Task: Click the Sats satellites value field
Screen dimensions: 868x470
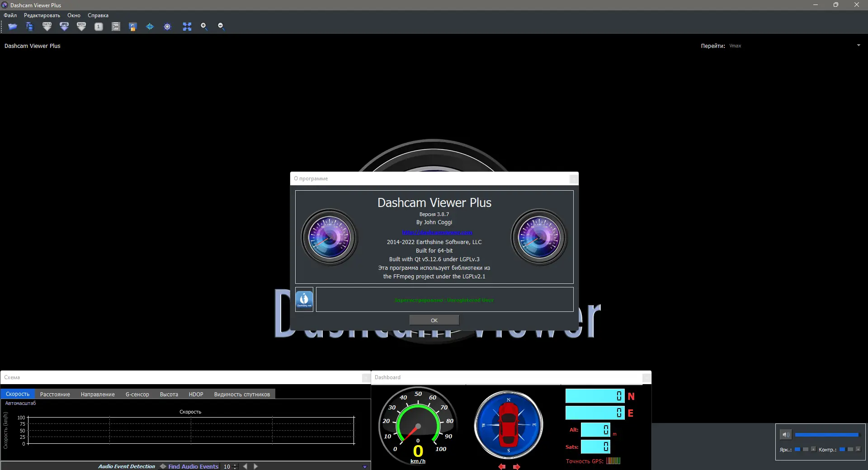Action: [595, 446]
